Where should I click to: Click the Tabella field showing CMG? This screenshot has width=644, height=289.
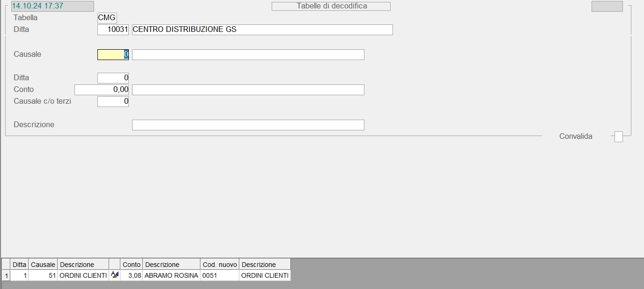[107, 18]
